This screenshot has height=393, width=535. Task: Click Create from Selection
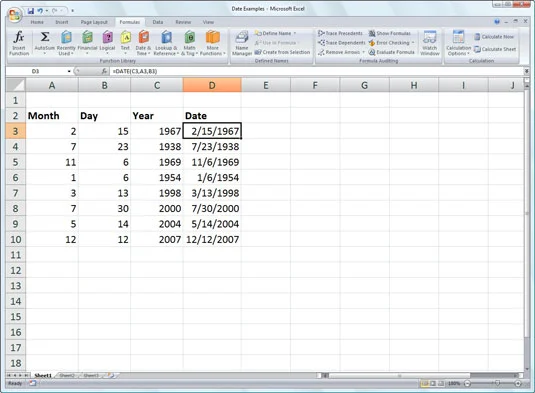point(282,52)
